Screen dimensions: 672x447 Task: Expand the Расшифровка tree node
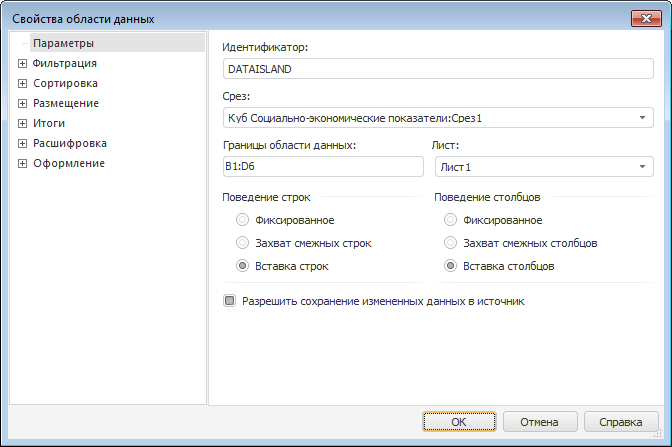[22, 143]
